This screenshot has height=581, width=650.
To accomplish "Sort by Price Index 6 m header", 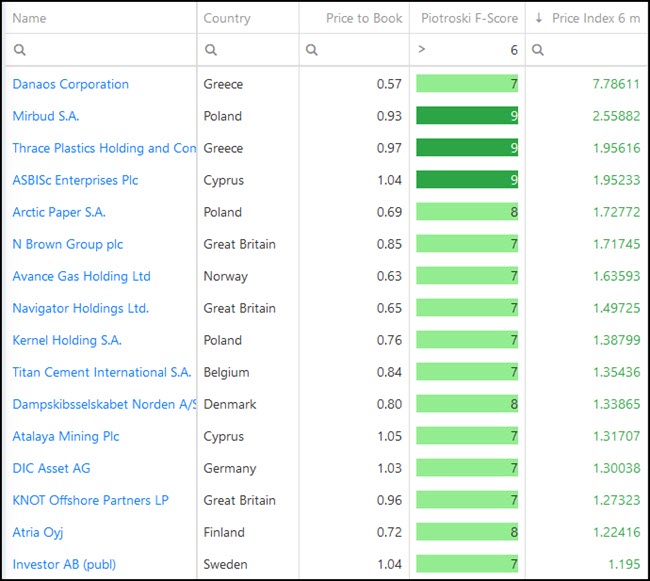I will point(596,18).
